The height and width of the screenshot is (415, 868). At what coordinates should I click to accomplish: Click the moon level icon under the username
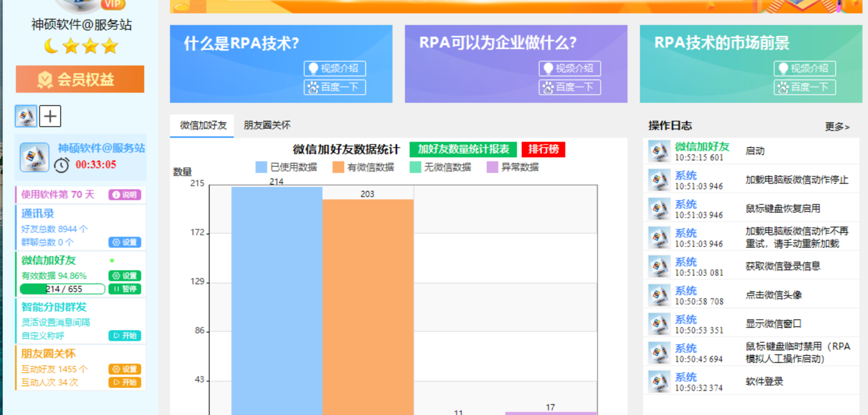(51, 46)
